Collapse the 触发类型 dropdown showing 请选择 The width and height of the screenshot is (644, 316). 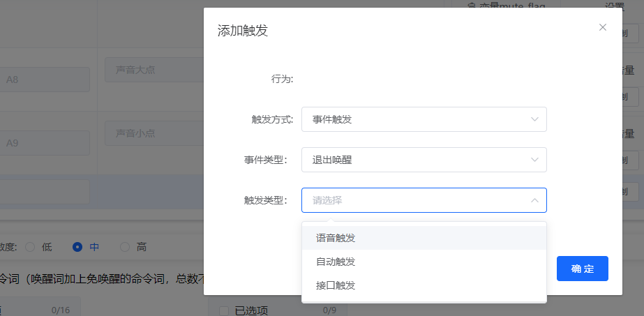424,200
